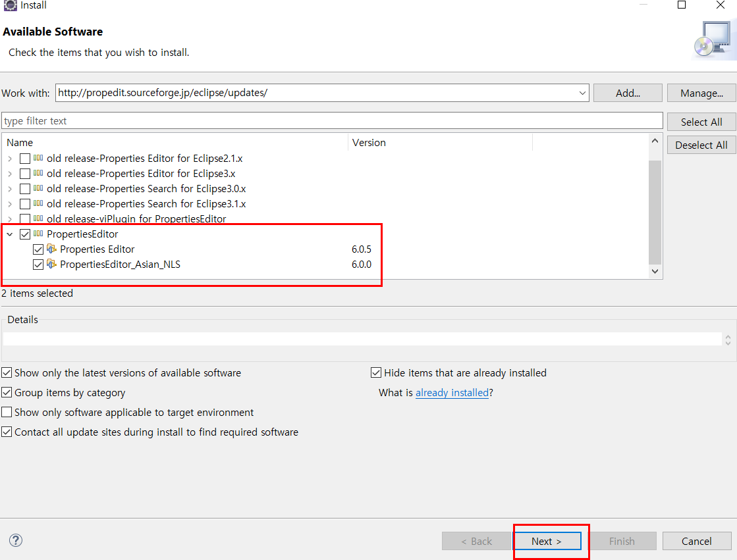Click the Add... button
737x560 pixels.
coord(628,93)
